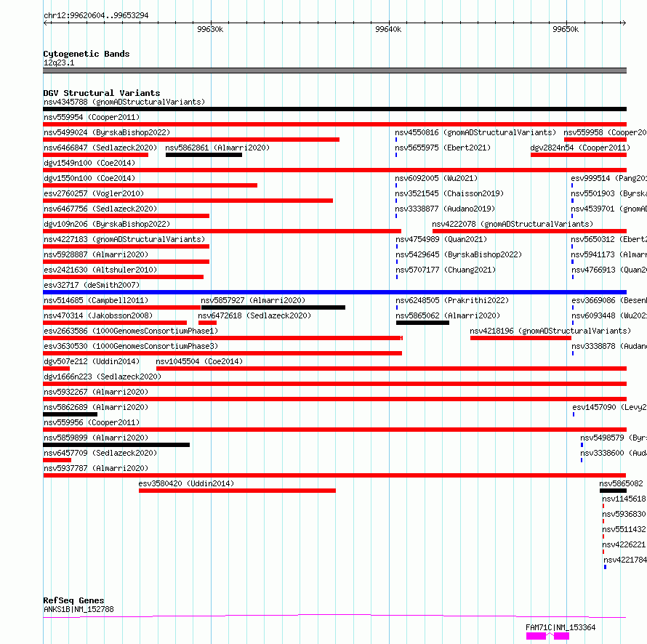The image size is (647, 644).
Task: Click esv3580420 (Uddin2014) label
Action: (x=186, y=483)
